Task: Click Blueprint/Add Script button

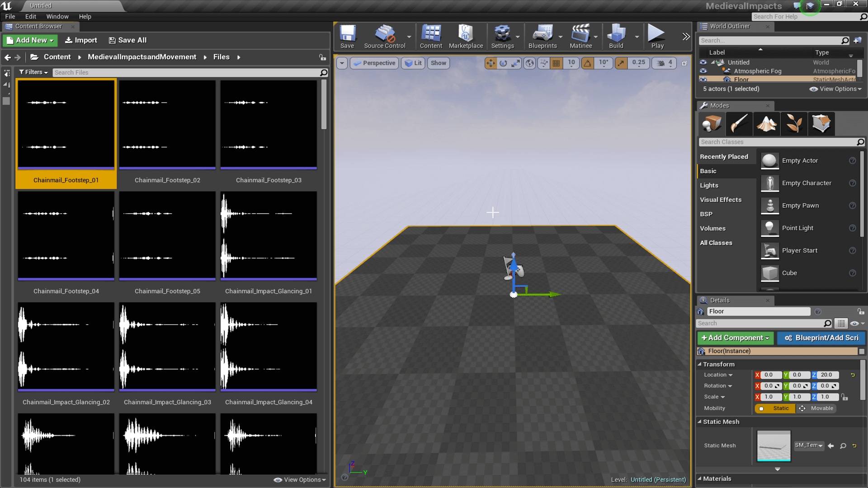Action: point(821,338)
